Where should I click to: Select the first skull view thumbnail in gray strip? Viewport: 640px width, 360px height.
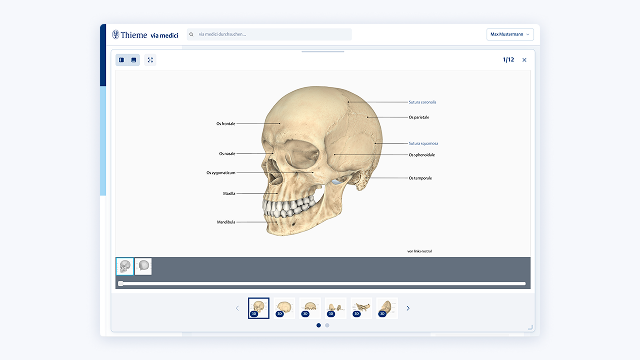125,266
